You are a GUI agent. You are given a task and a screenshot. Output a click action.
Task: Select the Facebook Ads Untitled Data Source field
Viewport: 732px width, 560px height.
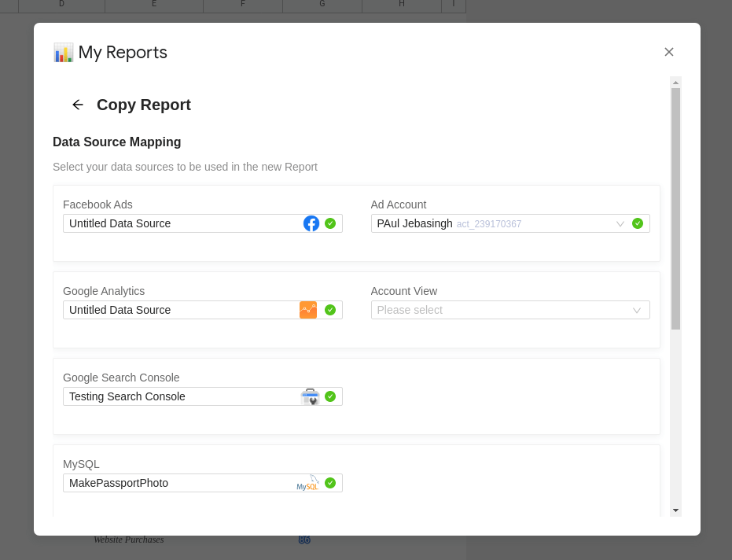(x=203, y=223)
